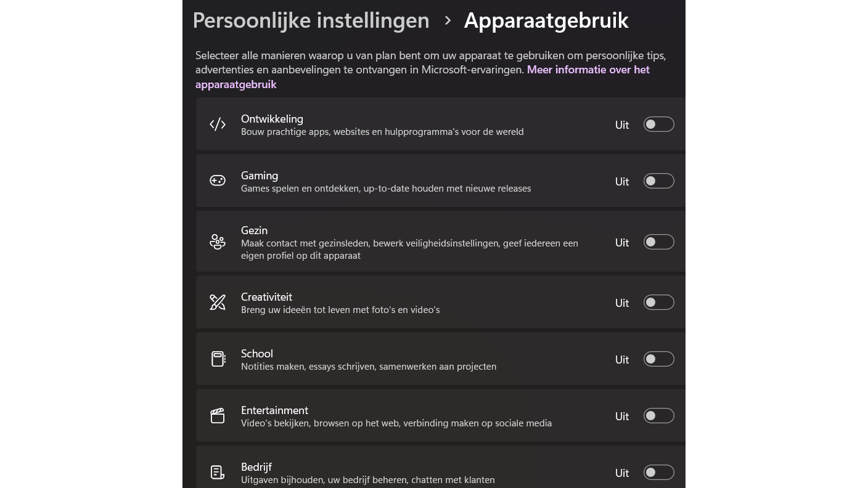Click the Gezin family icon

click(x=218, y=242)
